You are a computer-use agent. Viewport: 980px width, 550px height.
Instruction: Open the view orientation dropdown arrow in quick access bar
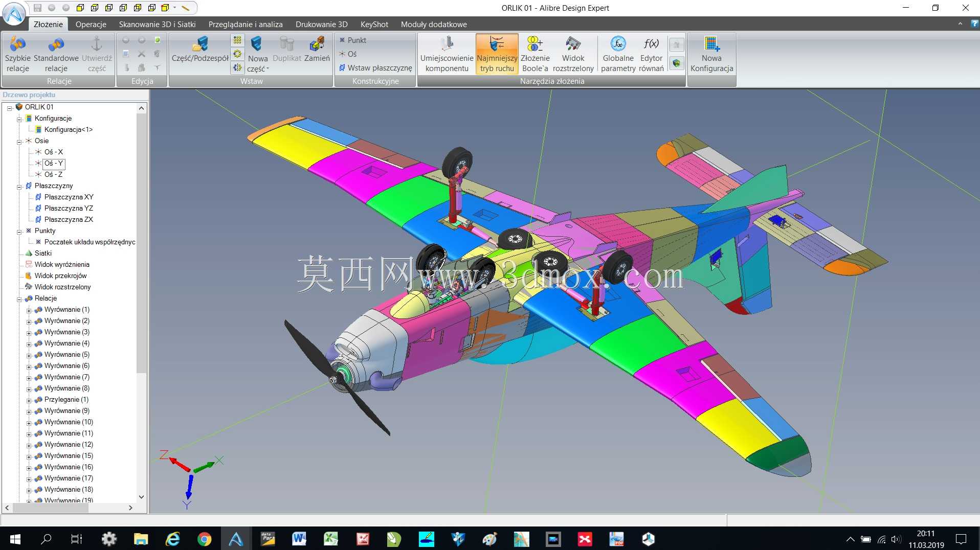point(174,8)
